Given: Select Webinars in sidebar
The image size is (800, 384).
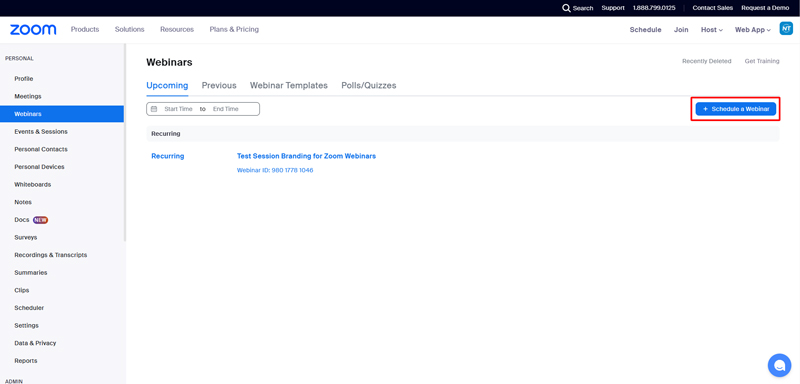Looking at the screenshot, I should pos(62,114).
